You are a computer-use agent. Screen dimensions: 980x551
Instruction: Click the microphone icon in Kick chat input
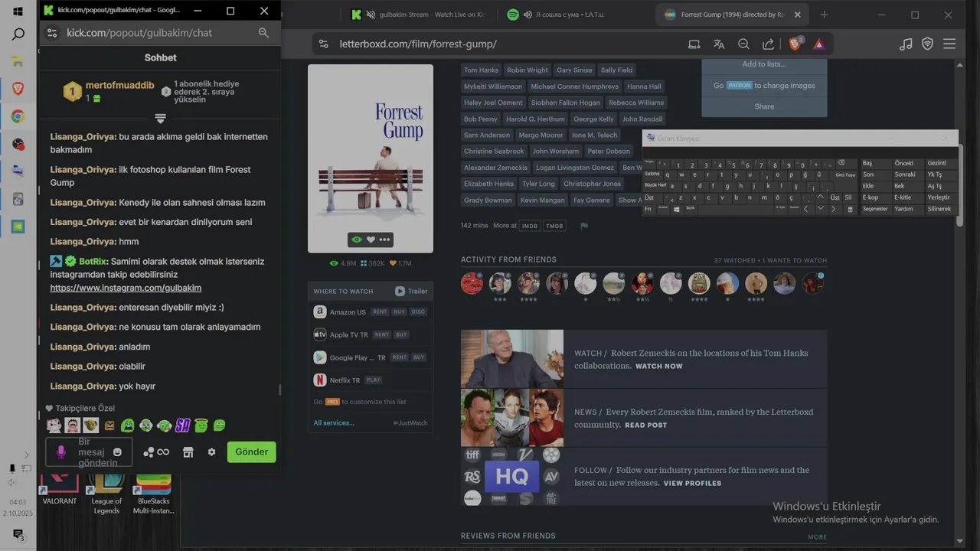(61, 452)
